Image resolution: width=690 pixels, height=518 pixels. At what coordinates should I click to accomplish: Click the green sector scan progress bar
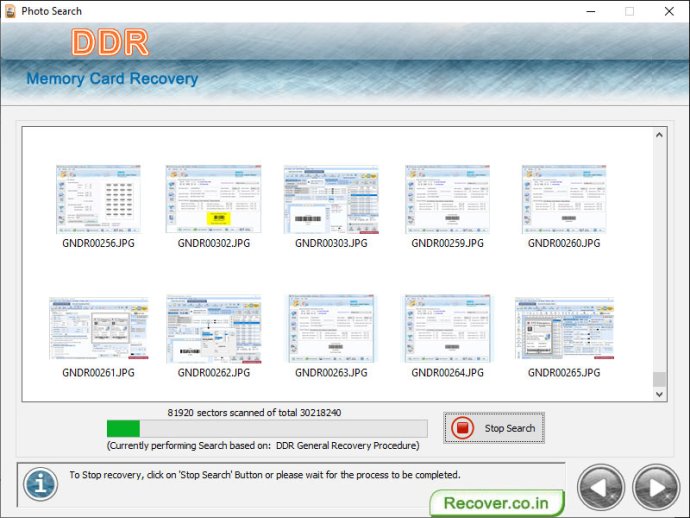click(x=267, y=428)
